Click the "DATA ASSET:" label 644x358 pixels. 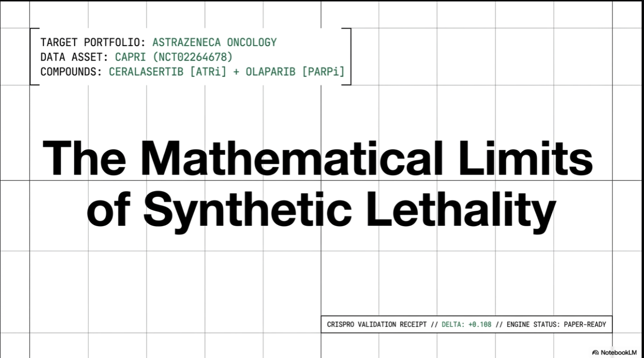coord(76,57)
